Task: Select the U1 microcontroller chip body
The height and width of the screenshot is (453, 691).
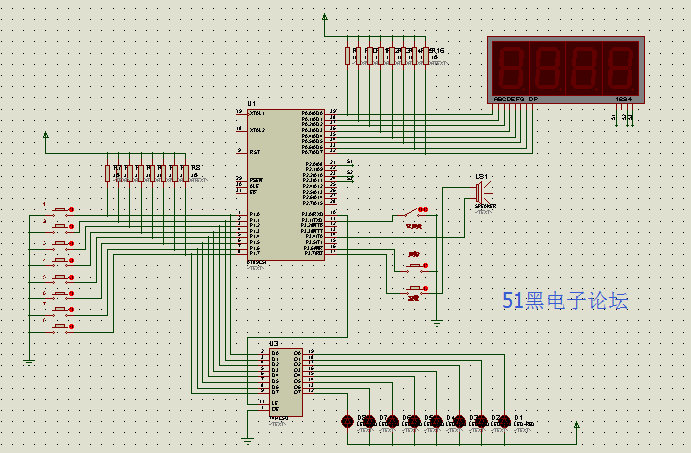Action: click(286, 185)
